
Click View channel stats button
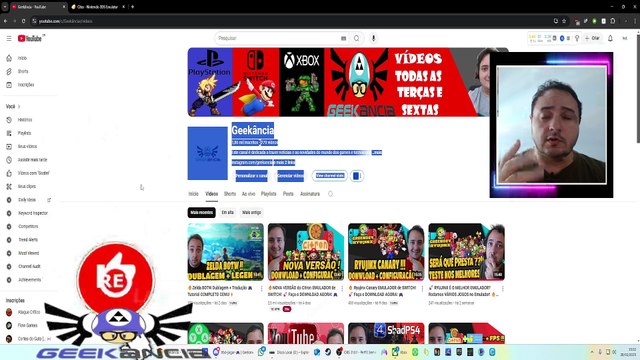click(330, 176)
